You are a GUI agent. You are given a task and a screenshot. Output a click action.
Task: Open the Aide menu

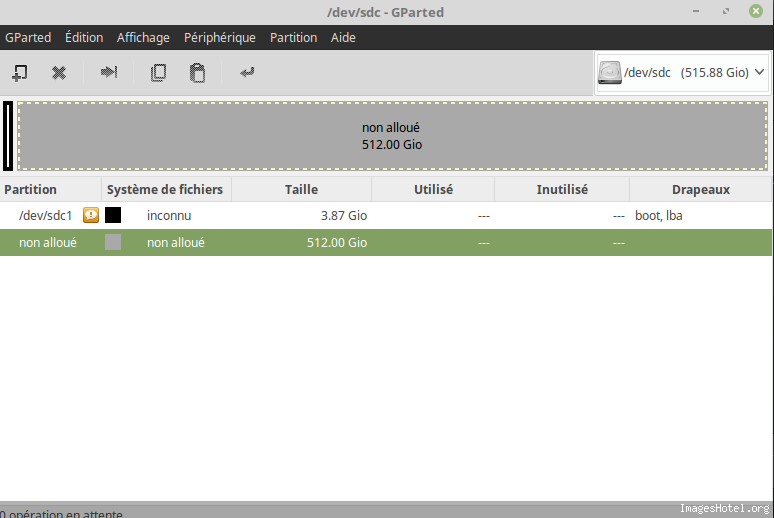tap(343, 38)
